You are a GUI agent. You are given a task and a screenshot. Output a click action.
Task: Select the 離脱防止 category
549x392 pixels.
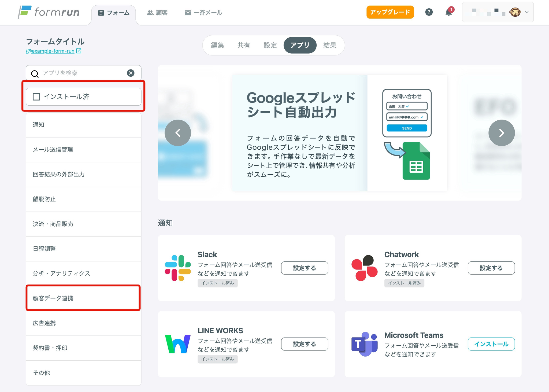(x=83, y=199)
